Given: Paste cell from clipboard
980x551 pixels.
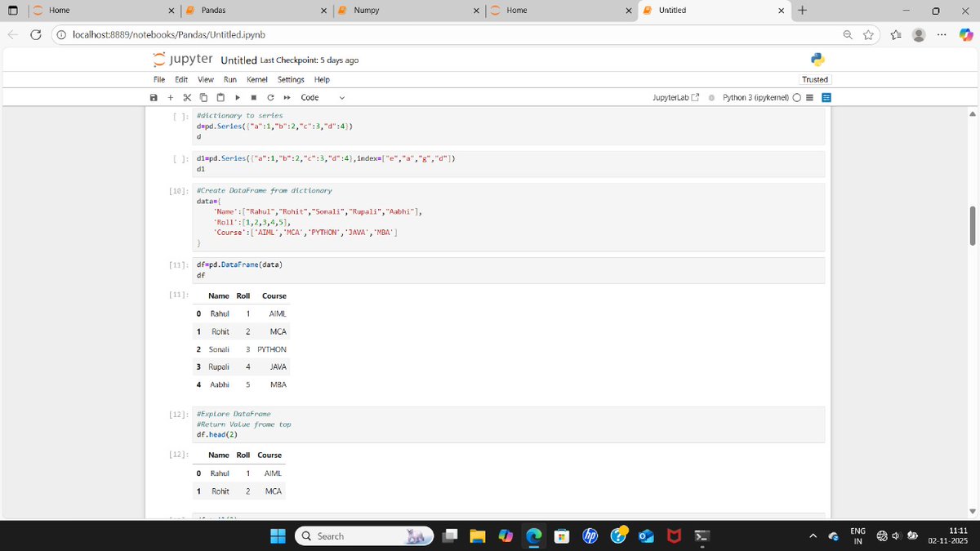Looking at the screenshot, I should click(220, 96).
